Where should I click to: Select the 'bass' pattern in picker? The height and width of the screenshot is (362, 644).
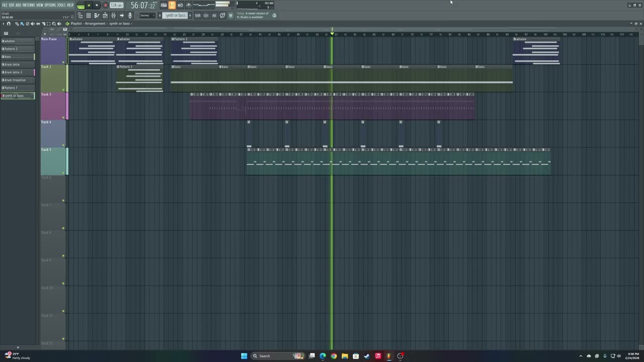tap(18, 56)
